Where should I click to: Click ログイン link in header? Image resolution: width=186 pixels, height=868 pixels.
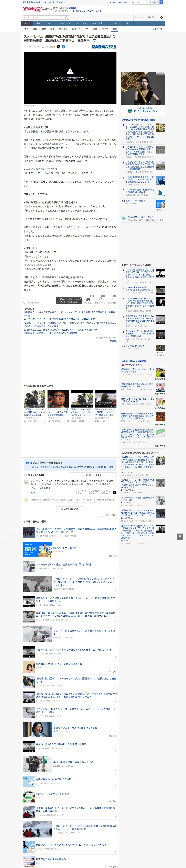pyautogui.click(x=57, y=11)
